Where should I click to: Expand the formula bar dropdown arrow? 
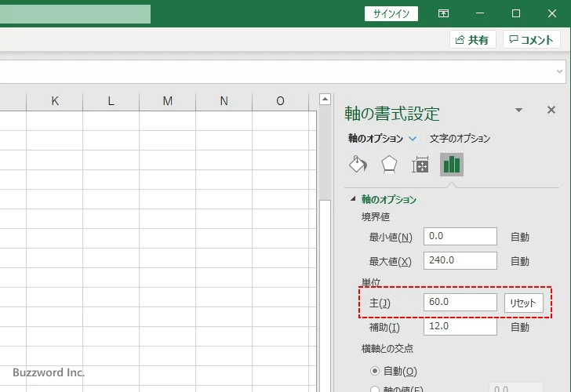tap(560, 71)
